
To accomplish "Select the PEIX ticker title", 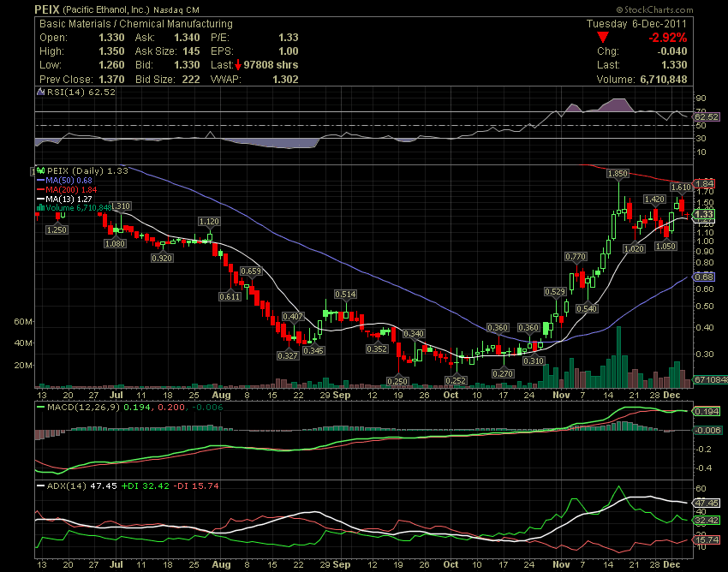I will point(47,9).
